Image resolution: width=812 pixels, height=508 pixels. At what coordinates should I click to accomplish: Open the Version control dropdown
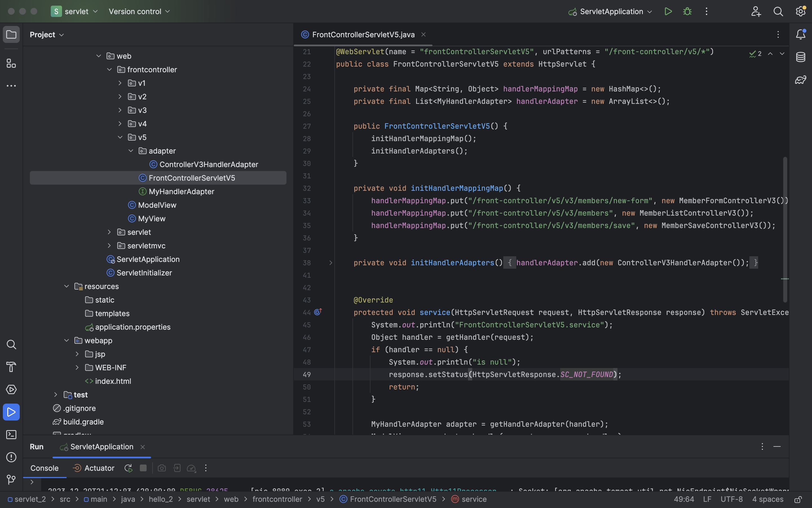point(139,11)
